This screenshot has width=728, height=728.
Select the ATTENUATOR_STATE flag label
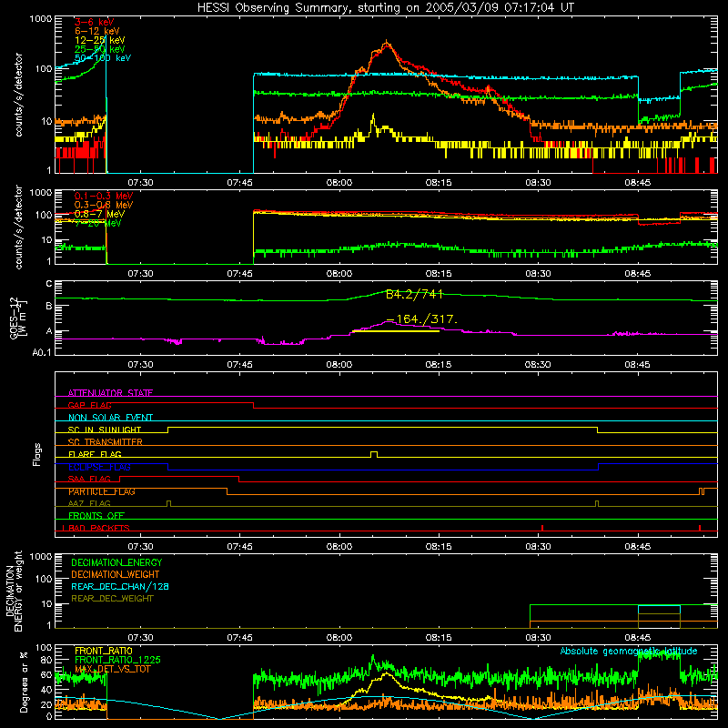tap(110, 393)
